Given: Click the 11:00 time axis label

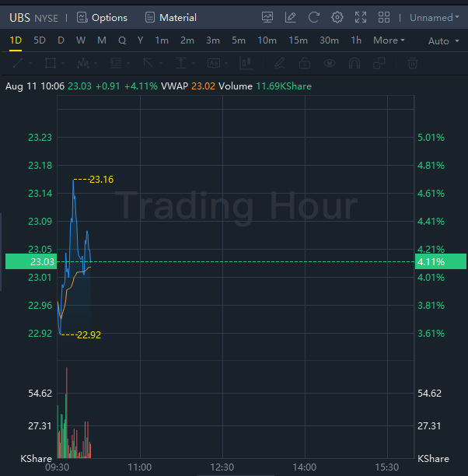Looking at the screenshot, I should (140, 467).
